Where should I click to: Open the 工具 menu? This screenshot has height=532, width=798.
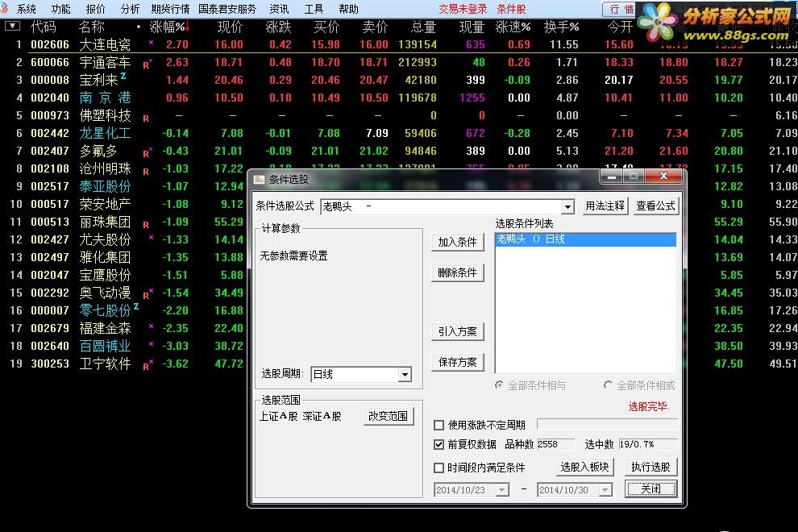314,9
